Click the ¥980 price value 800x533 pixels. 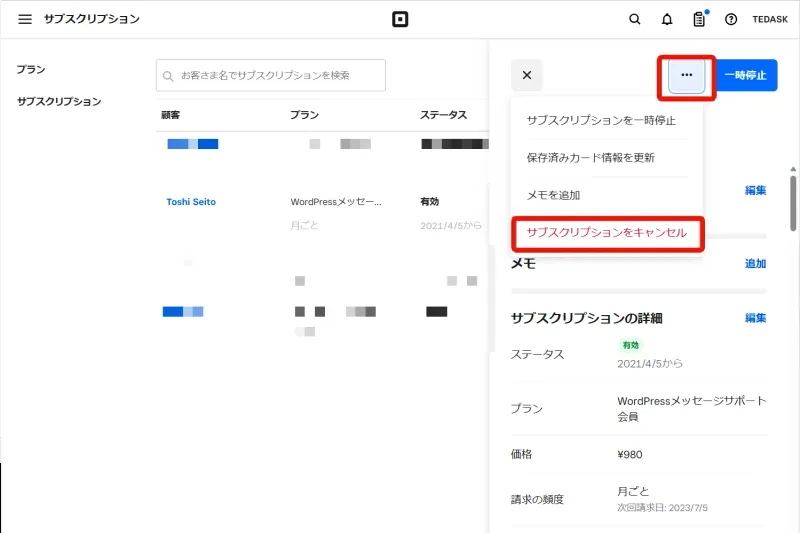(630, 454)
